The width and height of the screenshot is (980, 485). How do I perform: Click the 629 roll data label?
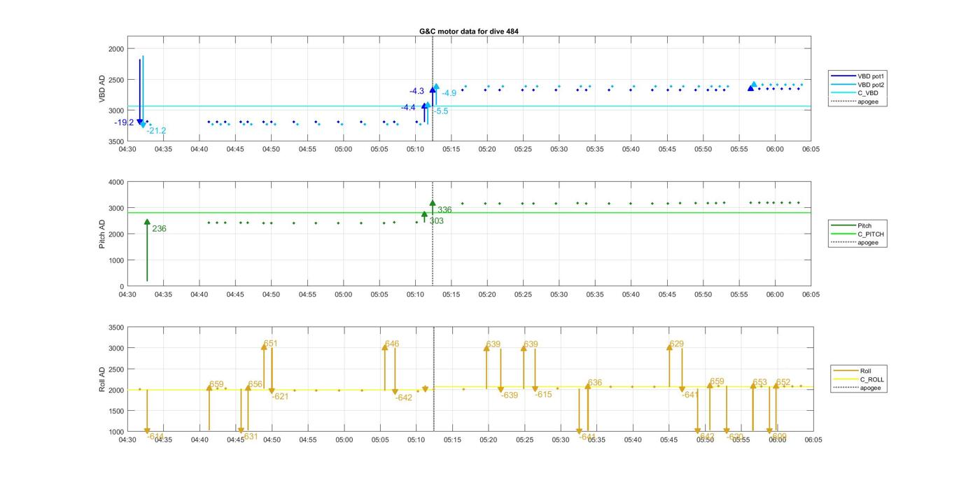point(677,344)
